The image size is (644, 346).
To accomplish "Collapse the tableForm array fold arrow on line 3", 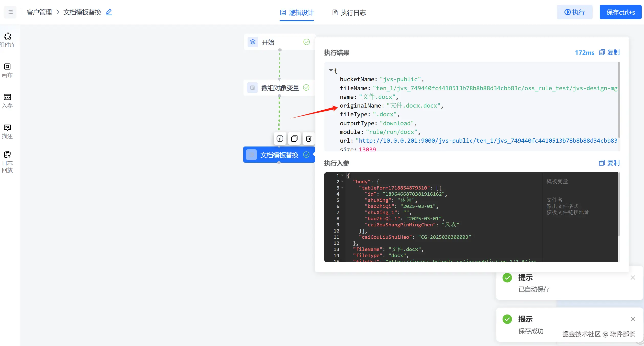I will pyautogui.click(x=342, y=188).
